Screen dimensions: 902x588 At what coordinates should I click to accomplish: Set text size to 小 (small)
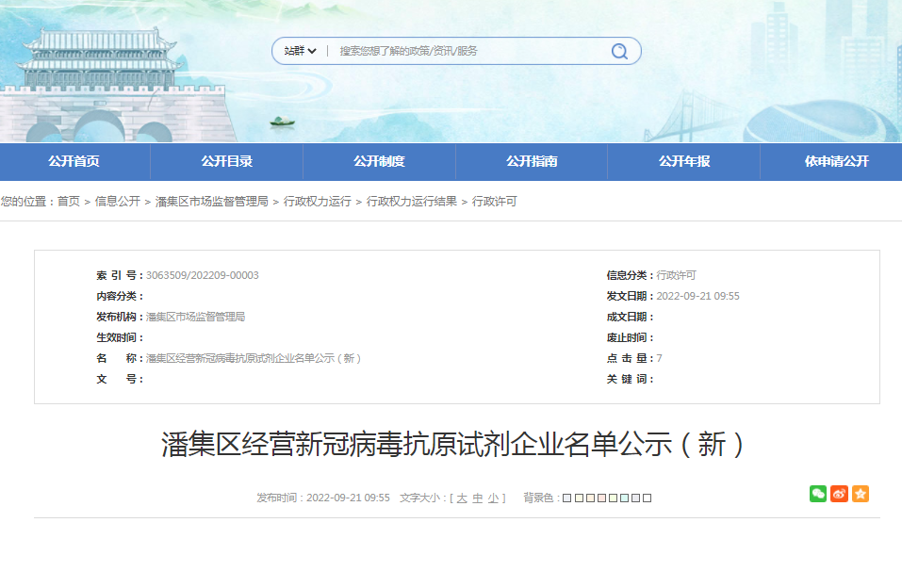[x=492, y=497]
